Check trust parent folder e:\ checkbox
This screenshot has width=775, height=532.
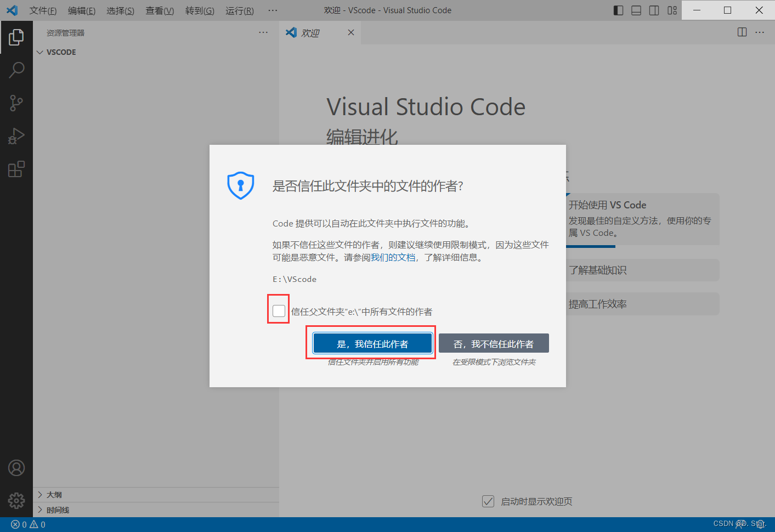(279, 311)
